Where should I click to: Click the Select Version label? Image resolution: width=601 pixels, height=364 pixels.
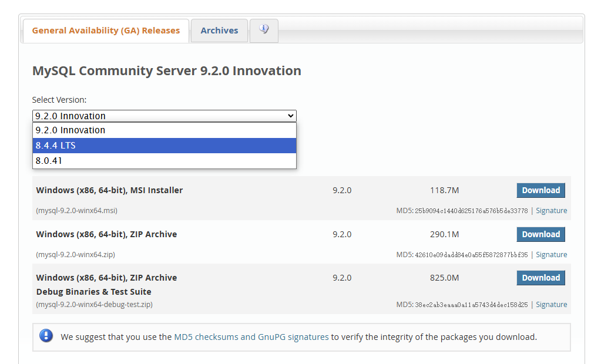(x=59, y=100)
